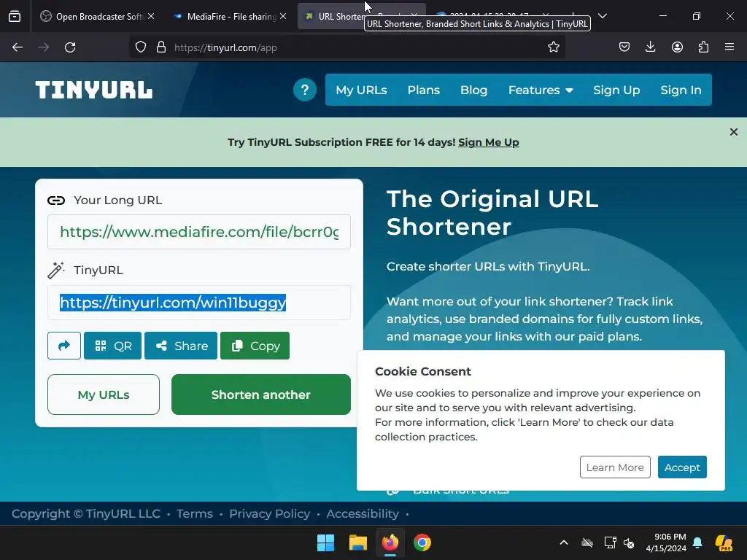Show hidden system tray icons

(564, 542)
